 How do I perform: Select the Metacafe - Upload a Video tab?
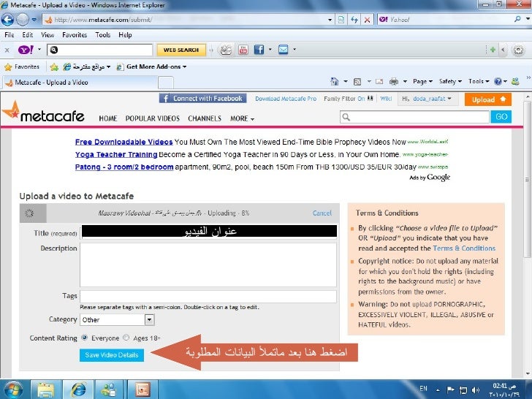(x=80, y=83)
